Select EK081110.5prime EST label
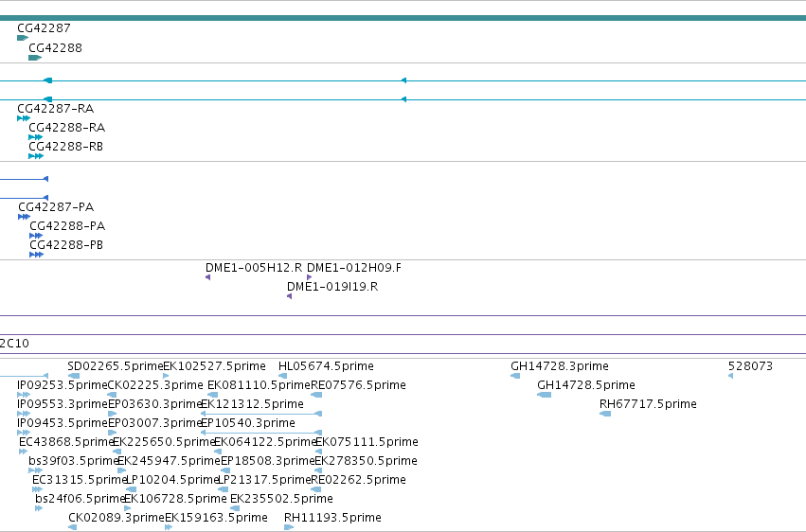This screenshot has width=806, height=532. (x=260, y=385)
